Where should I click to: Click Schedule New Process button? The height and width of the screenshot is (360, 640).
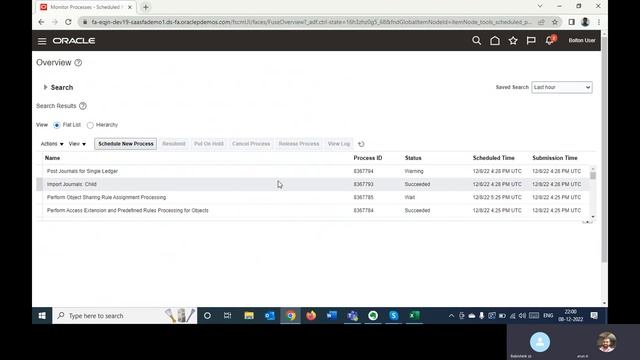(126, 144)
